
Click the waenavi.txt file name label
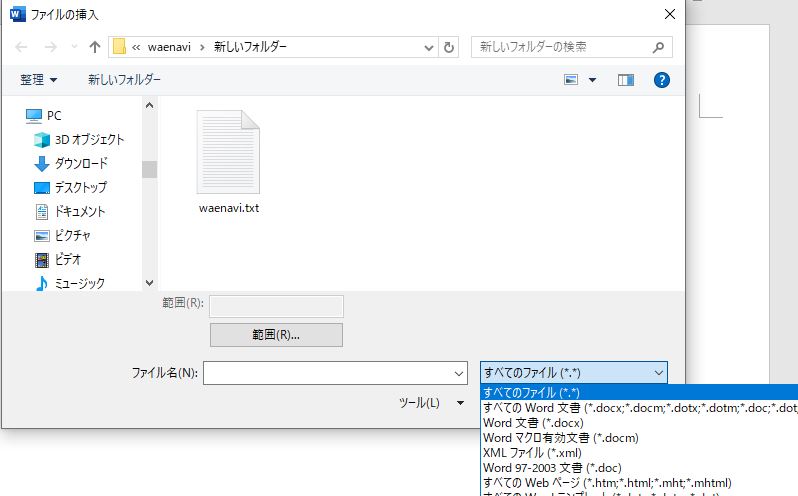click(x=229, y=208)
